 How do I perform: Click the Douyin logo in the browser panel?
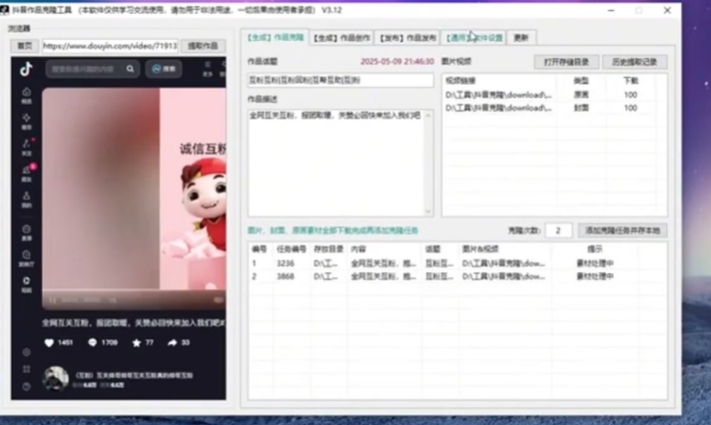point(26,69)
